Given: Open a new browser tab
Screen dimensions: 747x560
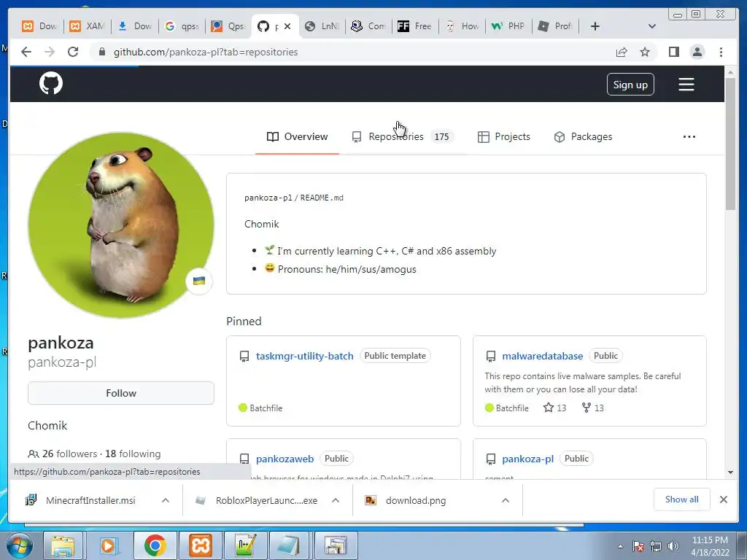Looking at the screenshot, I should pyautogui.click(x=595, y=26).
